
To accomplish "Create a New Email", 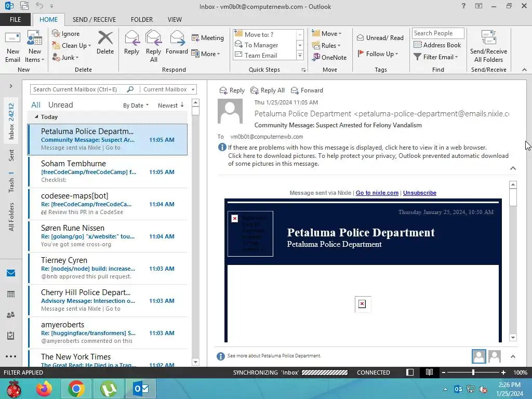I will pos(13,46).
